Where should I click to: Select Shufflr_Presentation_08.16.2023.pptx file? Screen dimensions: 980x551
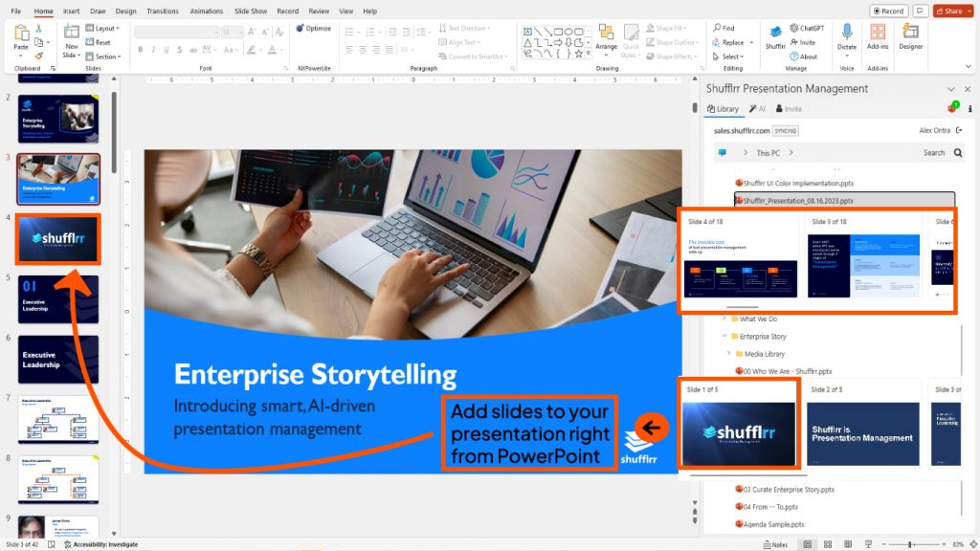[x=844, y=201]
